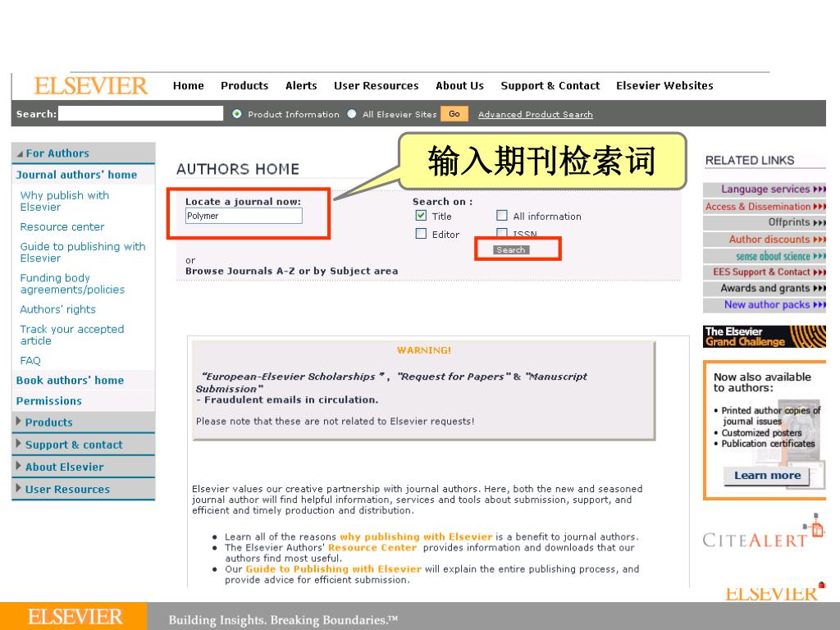This screenshot has width=840, height=630.
Task: Click the Learn more button
Action: pos(767,475)
